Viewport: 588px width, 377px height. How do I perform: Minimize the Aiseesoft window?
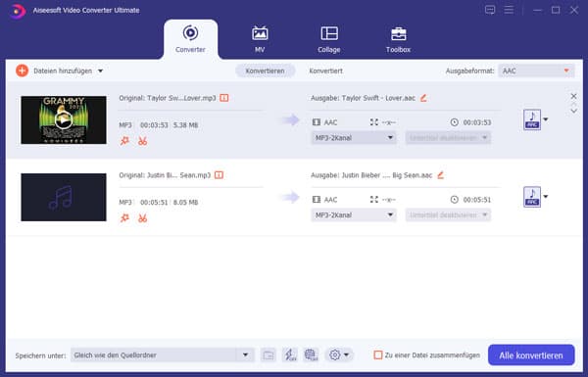(x=537, y=10)
